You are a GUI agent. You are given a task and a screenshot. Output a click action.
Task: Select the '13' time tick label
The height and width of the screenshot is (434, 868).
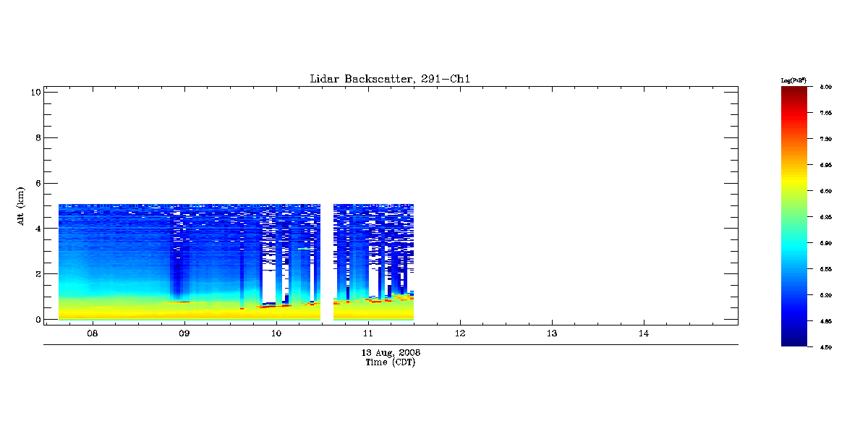click(551, 333)
